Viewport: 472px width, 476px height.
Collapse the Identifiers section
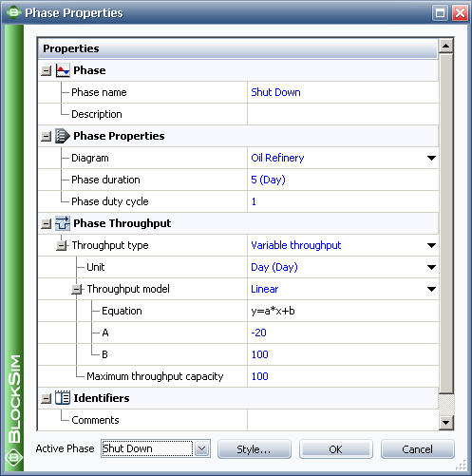coord(47,398)
